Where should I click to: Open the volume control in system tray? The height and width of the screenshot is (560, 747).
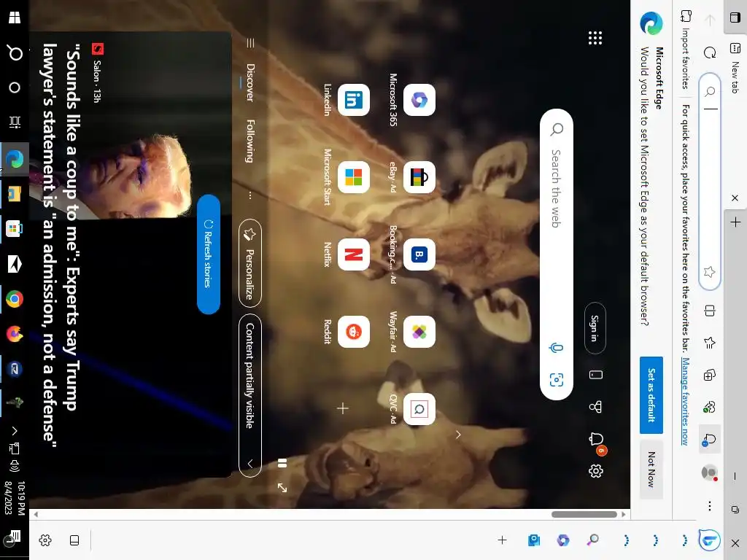[x=15, y=465]
